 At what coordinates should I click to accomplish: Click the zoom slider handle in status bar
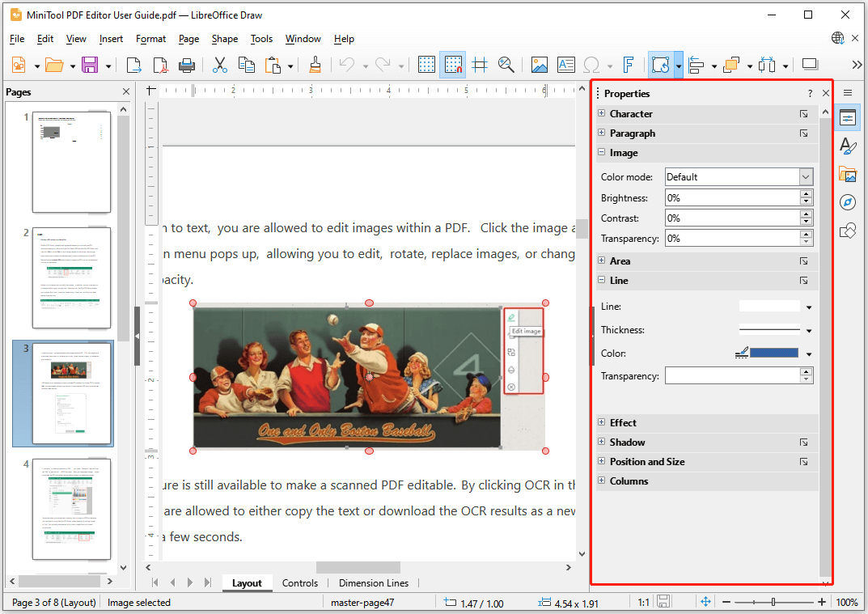pos(773,602)
